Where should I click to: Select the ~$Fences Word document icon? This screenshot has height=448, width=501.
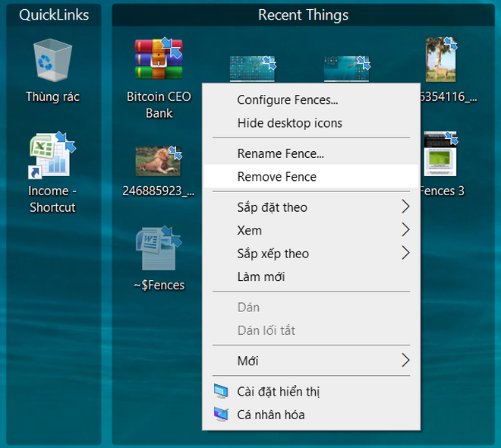(159, 249)
